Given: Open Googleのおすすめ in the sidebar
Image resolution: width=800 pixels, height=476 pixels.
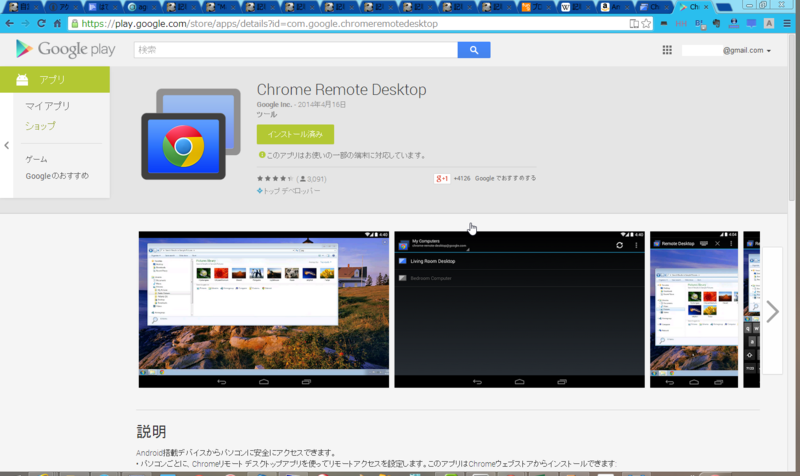Looking at the screenshot, I should [x=57, y=176].
